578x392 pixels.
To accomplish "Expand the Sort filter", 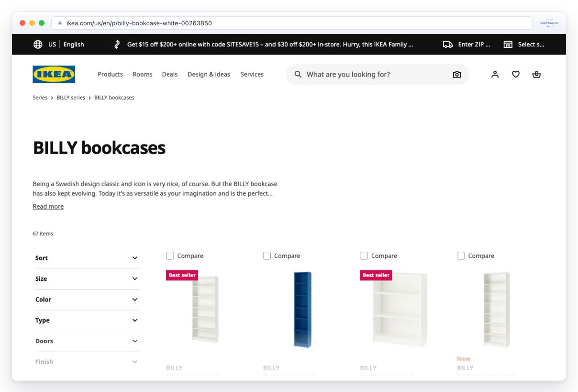I will (x=87, y=258).
